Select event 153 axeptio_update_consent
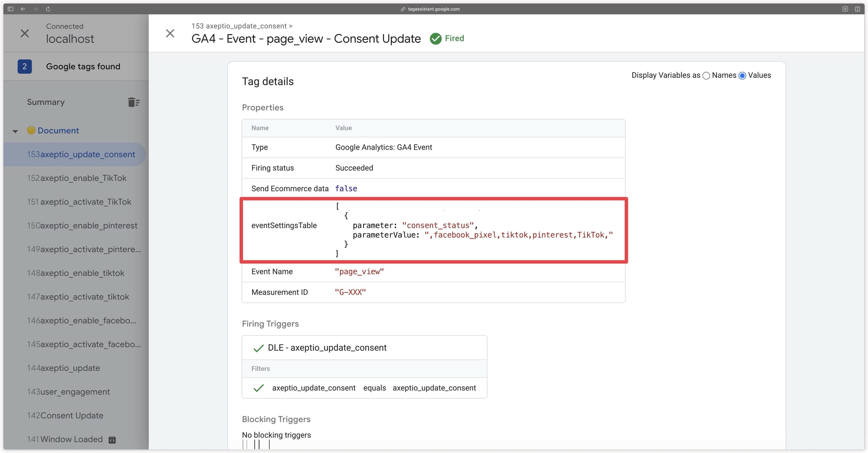This screenshot has width=868, height=453. click(75, 154)
